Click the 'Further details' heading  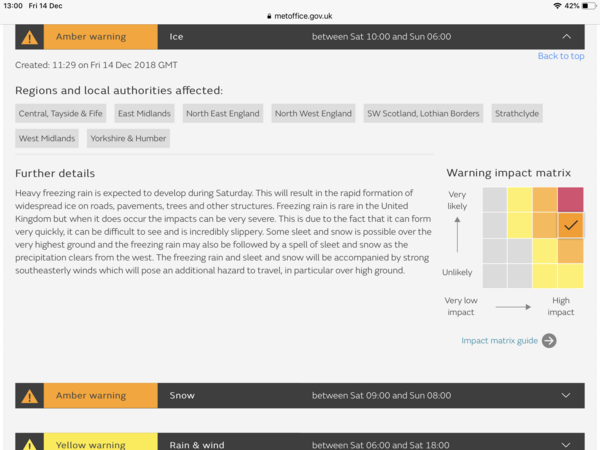(x=55, y=173)
